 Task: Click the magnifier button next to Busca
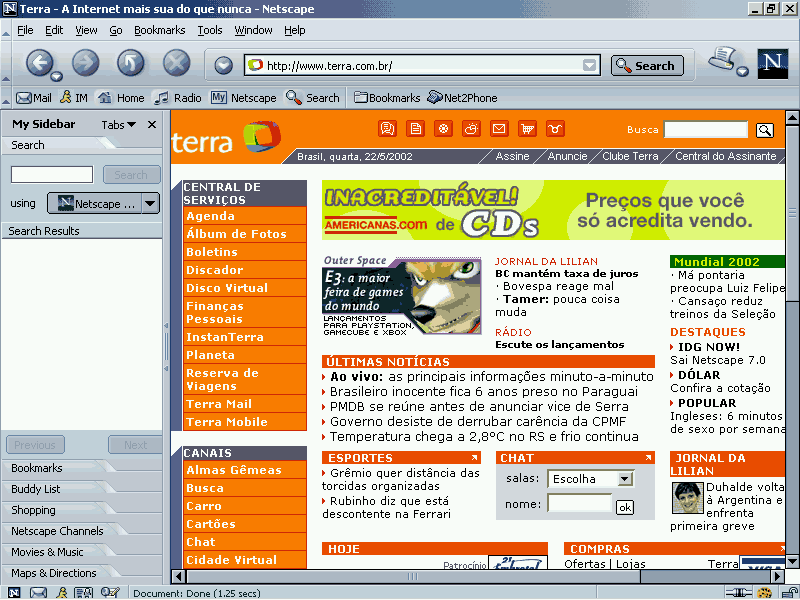[765, 130]
